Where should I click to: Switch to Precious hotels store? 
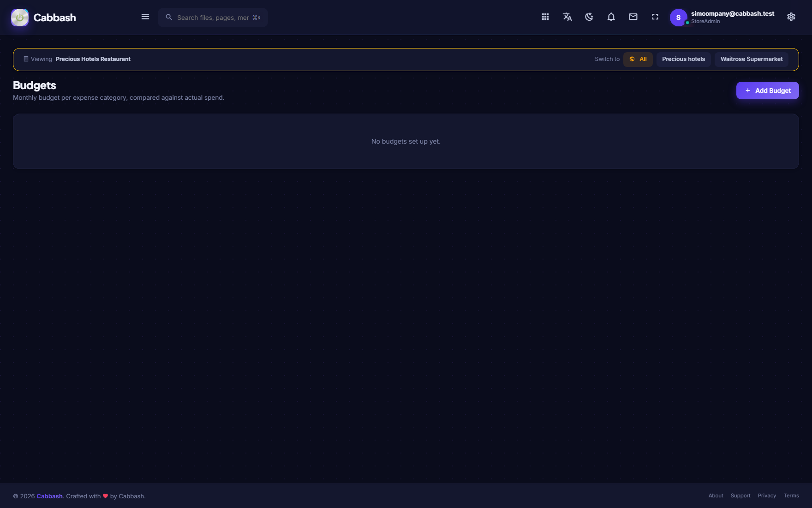[684, 59]
